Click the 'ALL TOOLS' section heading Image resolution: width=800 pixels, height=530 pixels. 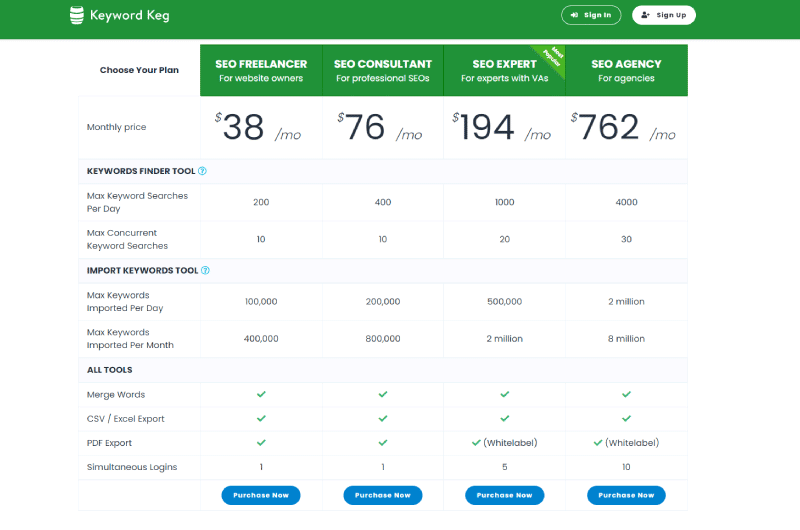tap(109, 370)
